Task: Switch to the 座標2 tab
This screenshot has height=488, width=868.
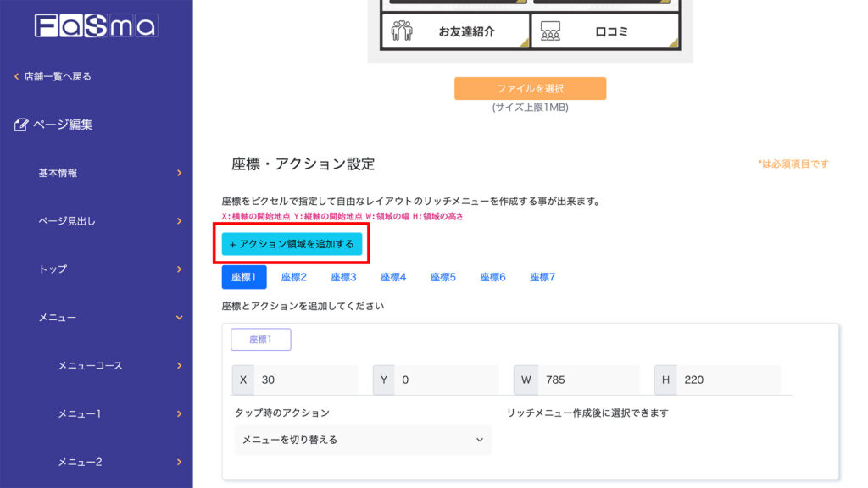Action: (293, 277)
